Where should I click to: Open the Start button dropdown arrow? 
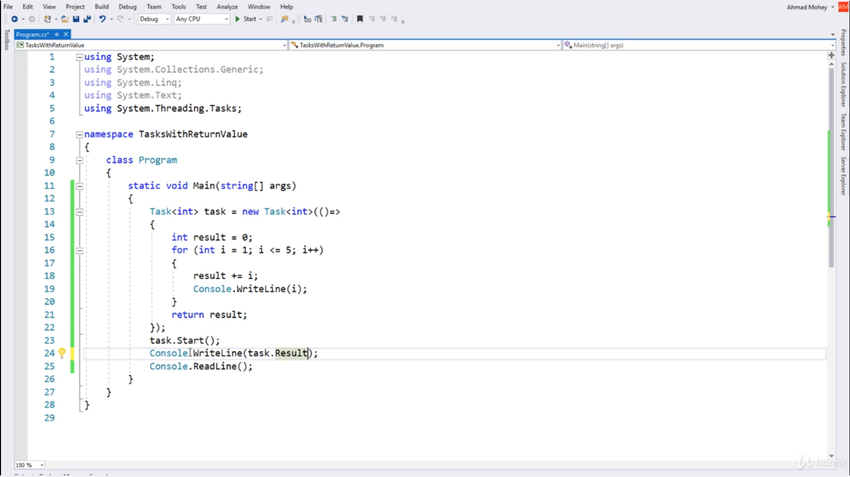pyautogui.click(x=260, y=19)
